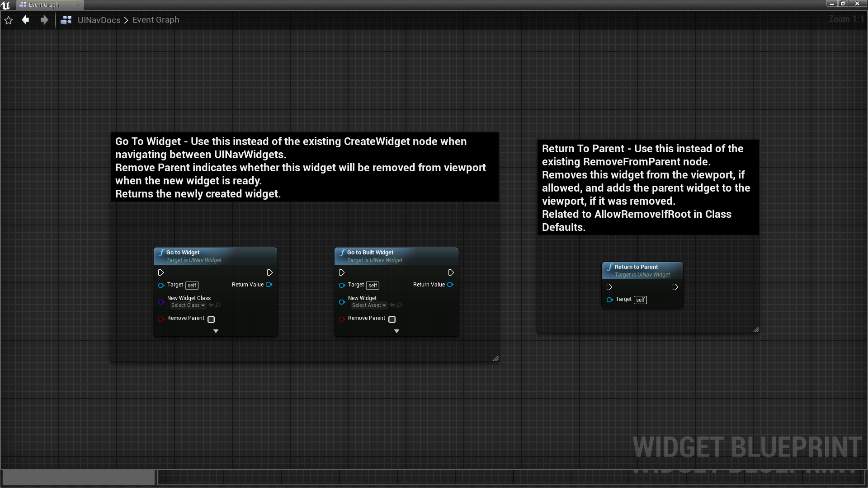Click the use-selected arrow for New Widget asset
Screen dimensions: 868x488
(392, 305)
